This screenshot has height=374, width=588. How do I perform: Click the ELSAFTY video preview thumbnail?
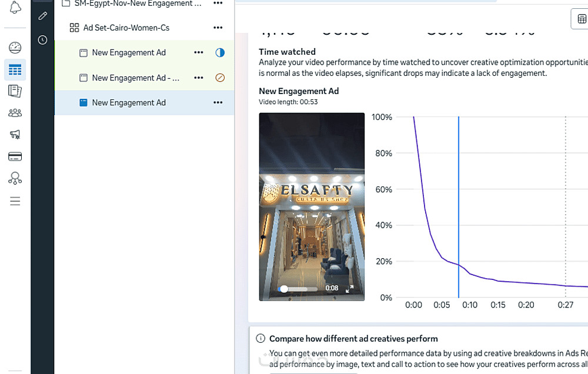point(312,206)
